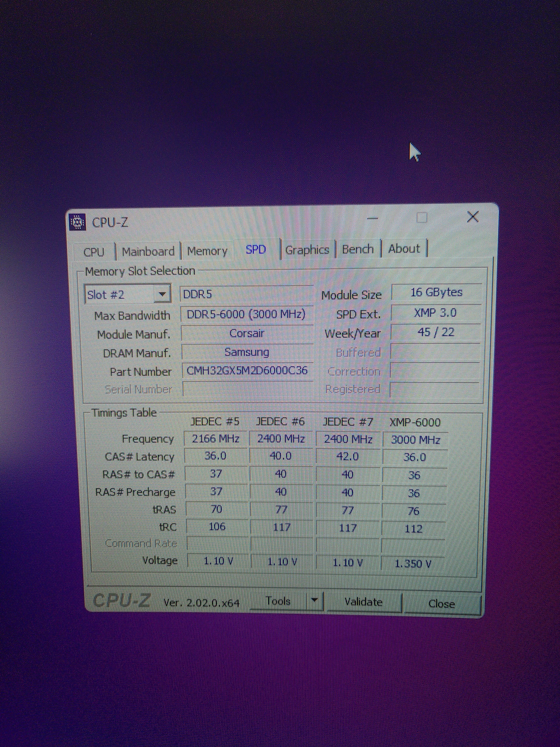
Task: Click the CPU-Z title bar icon
Action: pyautogui.click(x=77, y=222)
